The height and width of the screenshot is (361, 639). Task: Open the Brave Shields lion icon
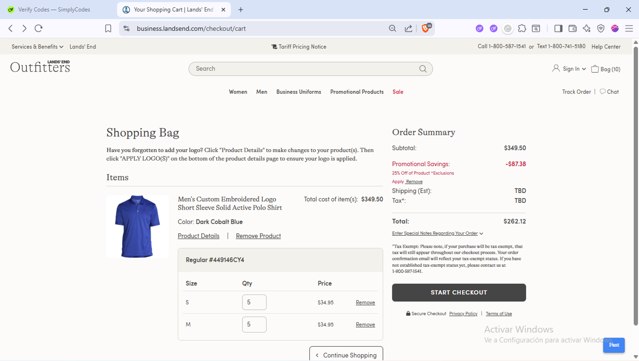click(426, 28)
